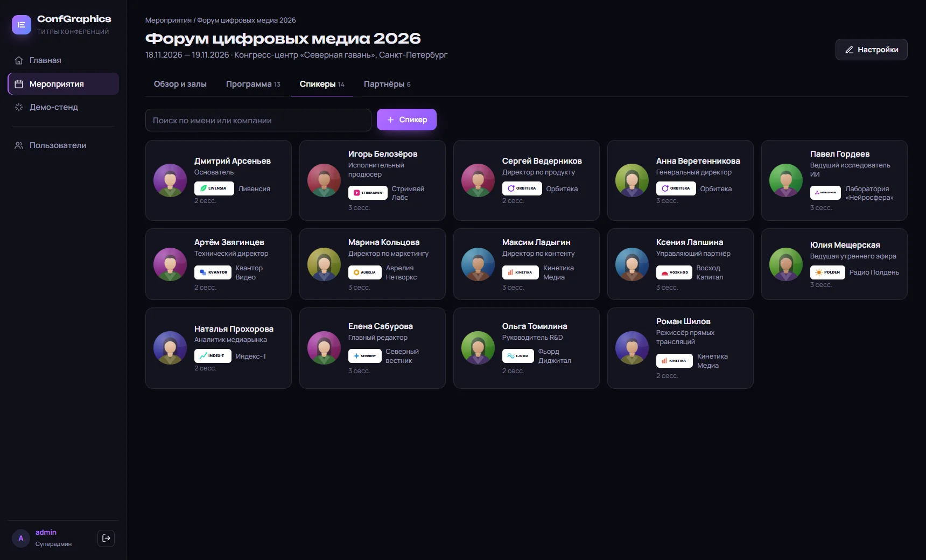This screenshot has width=926, height=560.
Task: Go to Мероприятия in the breadcrumb
Action: click(x=169, y=20)
